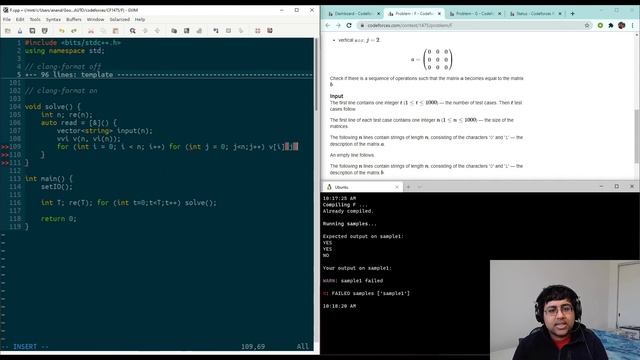
Task: Open the Chrome profile avatar
Action: coord(622,25)
